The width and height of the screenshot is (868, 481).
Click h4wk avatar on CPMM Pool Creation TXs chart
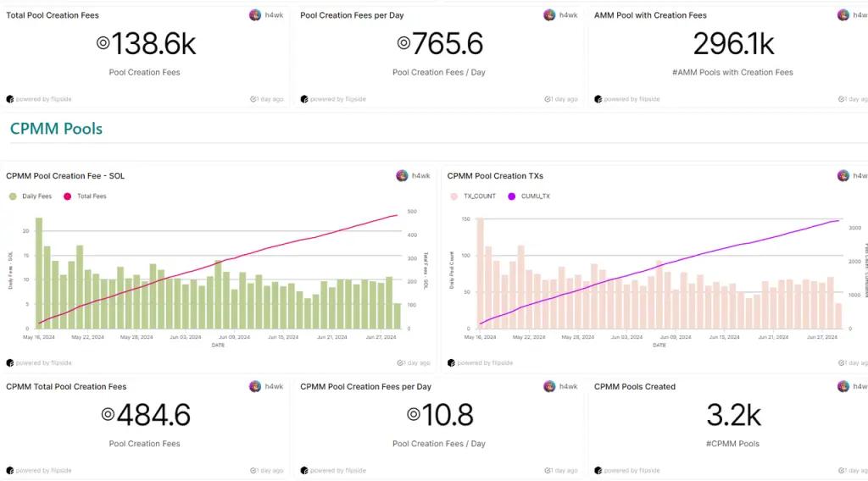843,176
